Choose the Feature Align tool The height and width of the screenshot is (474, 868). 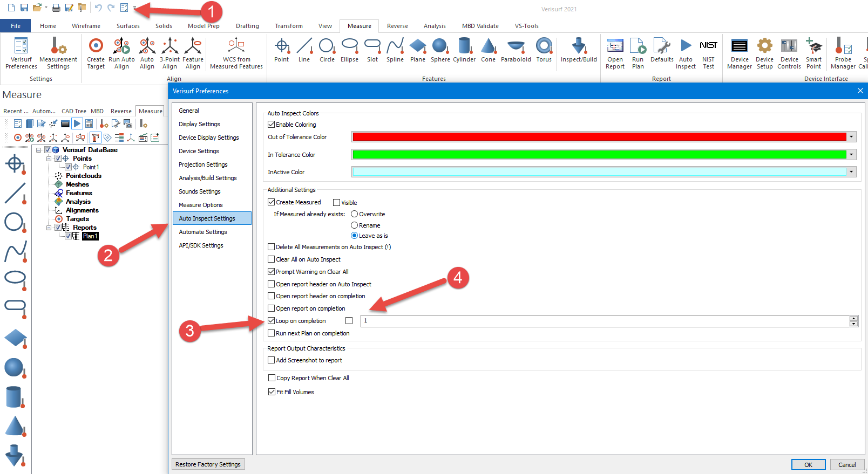point(193,53)
